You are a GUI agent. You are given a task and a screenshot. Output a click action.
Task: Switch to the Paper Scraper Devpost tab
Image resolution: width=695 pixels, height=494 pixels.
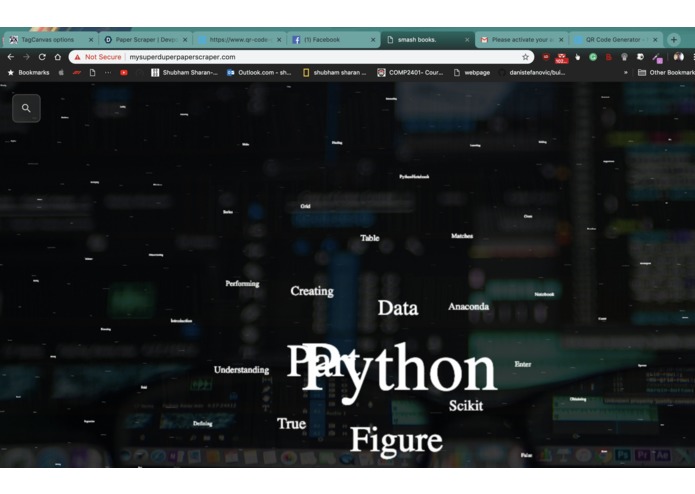tap(145, 39)
